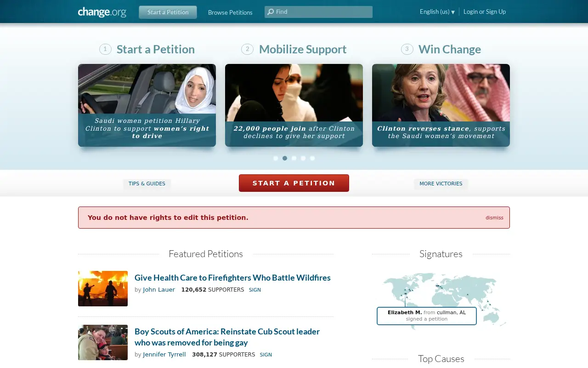Dismiss the edit rights error message
The image size is (588, 368).
494,218
